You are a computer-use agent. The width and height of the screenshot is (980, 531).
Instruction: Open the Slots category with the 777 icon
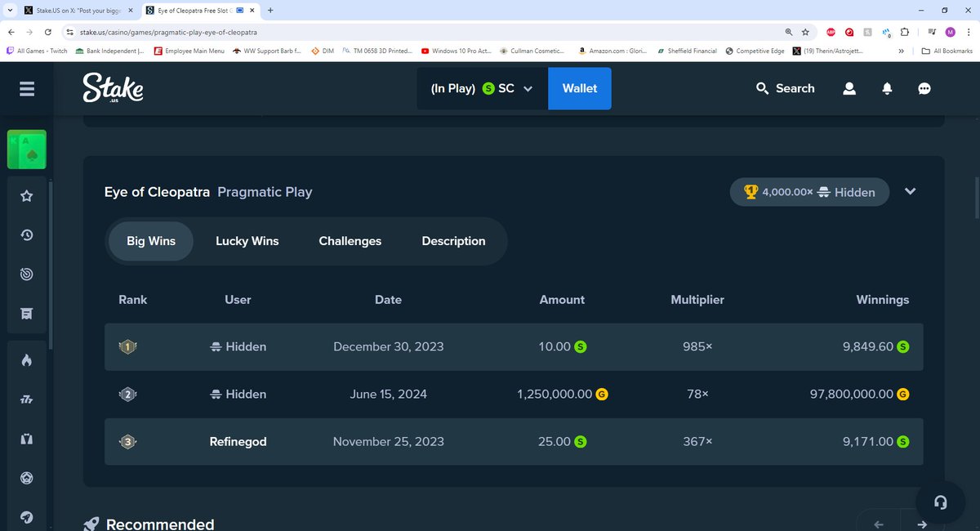coord(27,399)
